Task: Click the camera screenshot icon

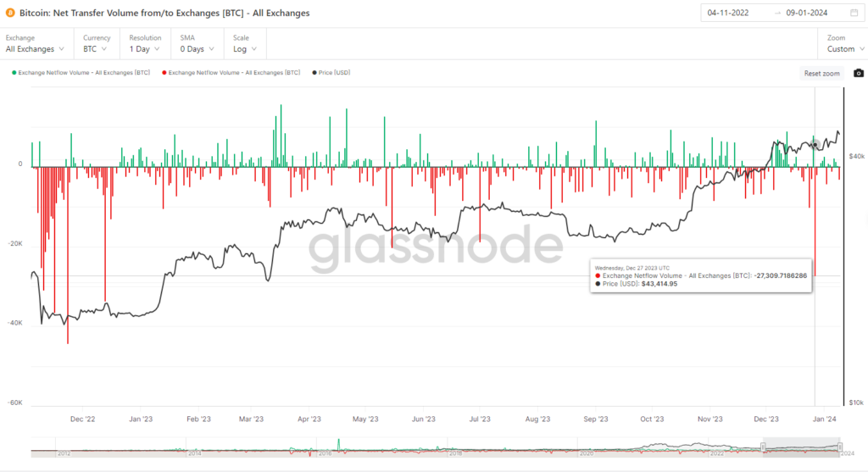Action: (x=858, y=73)
